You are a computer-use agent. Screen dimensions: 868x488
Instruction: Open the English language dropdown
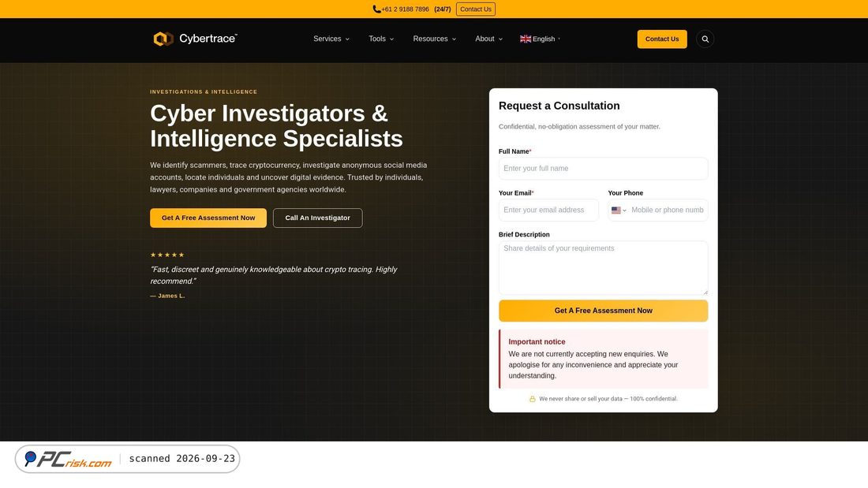(x=541, y=39)
